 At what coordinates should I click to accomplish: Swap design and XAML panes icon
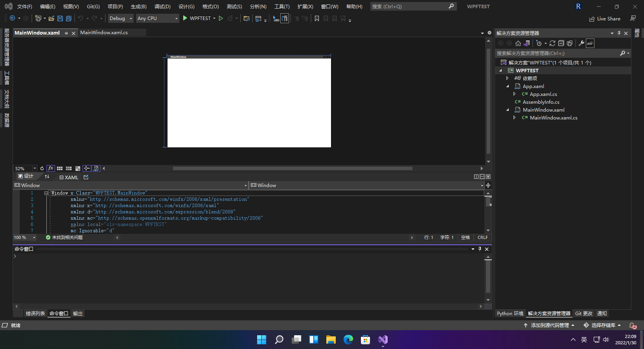tap(47, 177)
